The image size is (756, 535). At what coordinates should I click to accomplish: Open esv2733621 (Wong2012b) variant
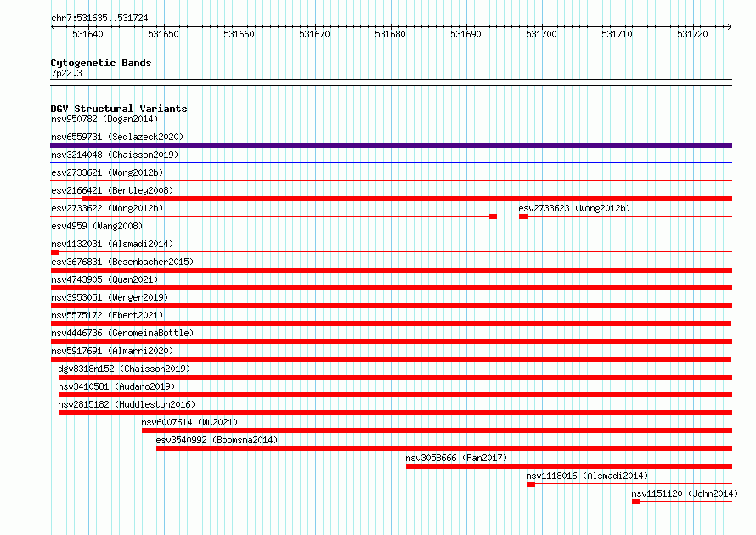point(107,172)
